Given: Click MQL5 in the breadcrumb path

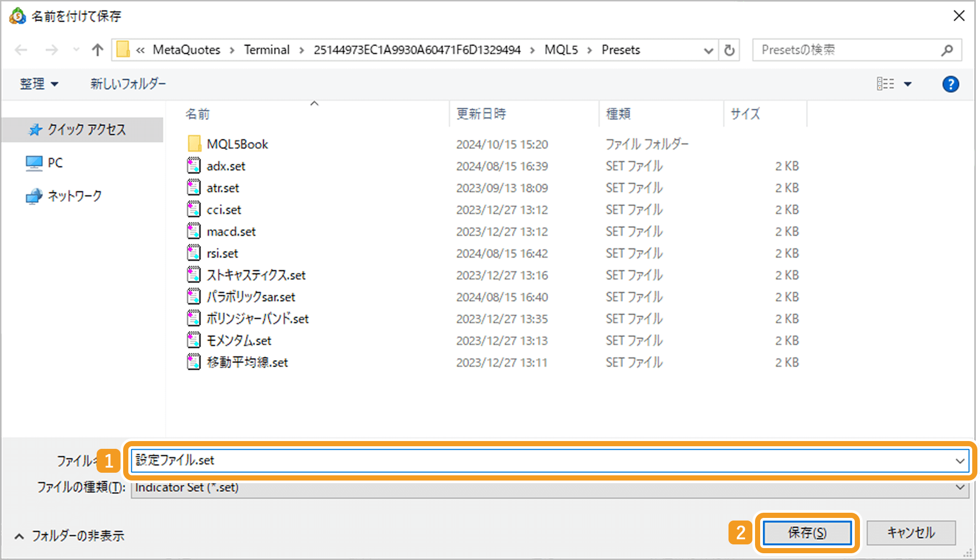Looking at the screenshot, I should [x=561, y=50].
